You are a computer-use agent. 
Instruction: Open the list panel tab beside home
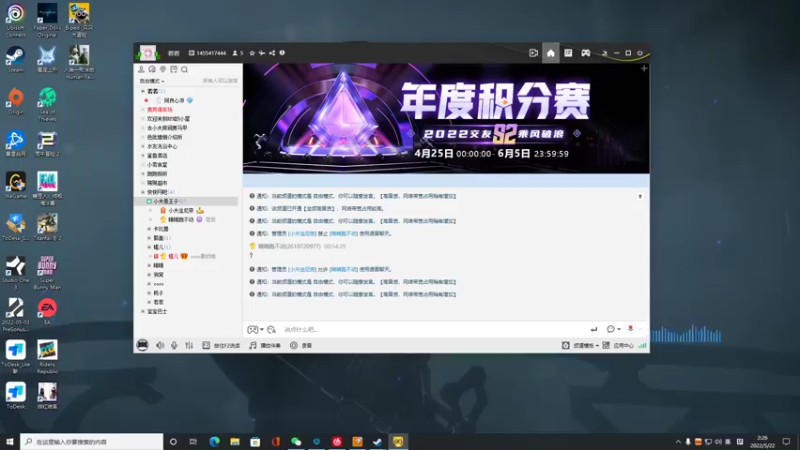(568, 53)
